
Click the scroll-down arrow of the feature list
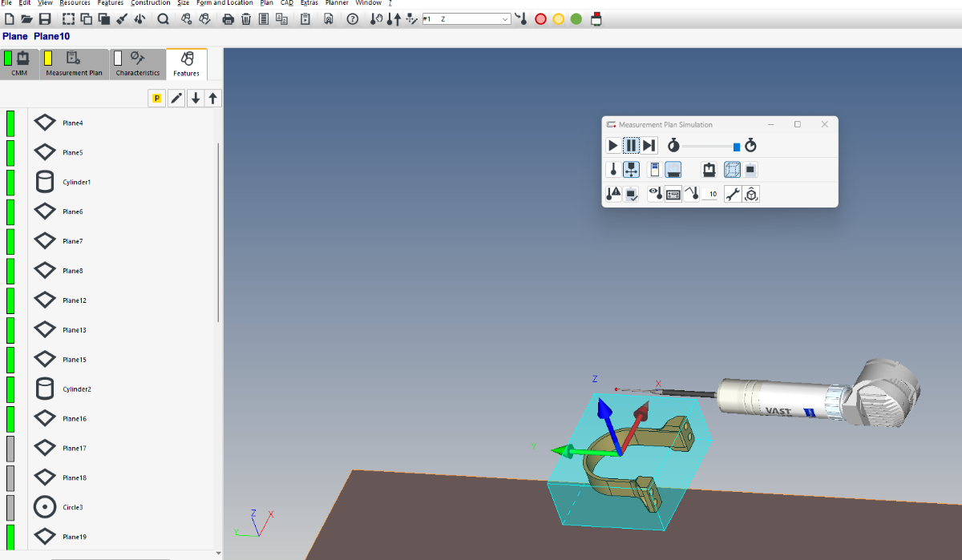218,553
